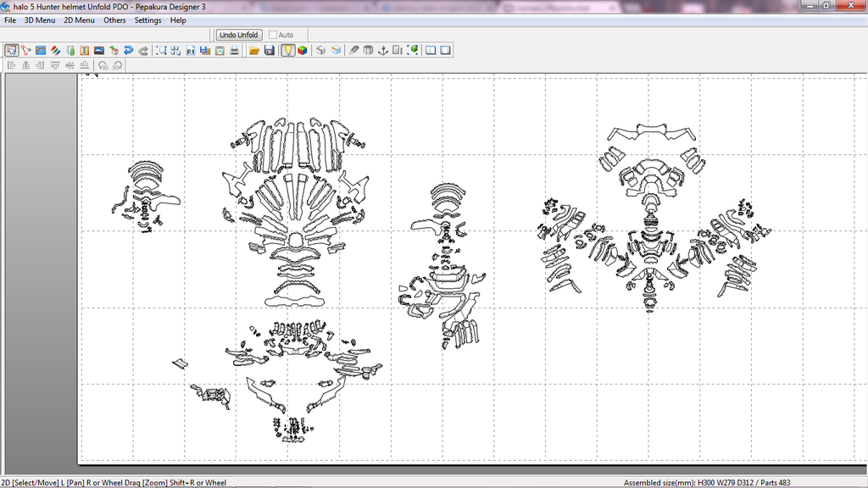Toggle the light bulb lighting icon
The image size is (868, 488).
pyautogui.click(x=287, y=51)
